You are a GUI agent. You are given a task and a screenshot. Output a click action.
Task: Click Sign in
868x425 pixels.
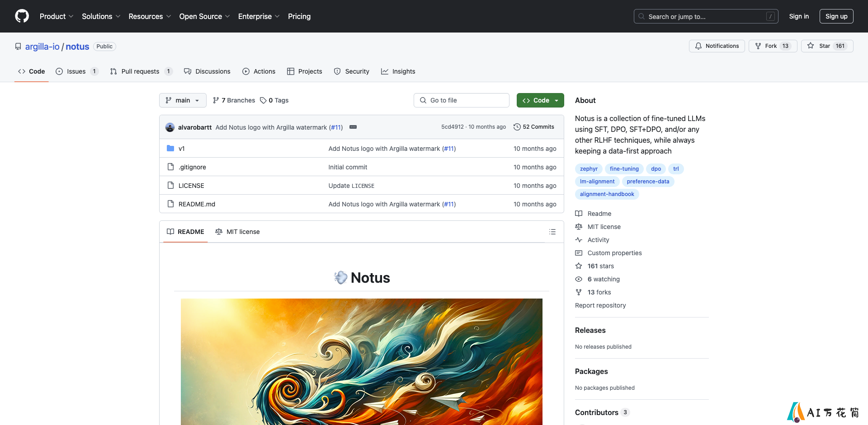799,16
